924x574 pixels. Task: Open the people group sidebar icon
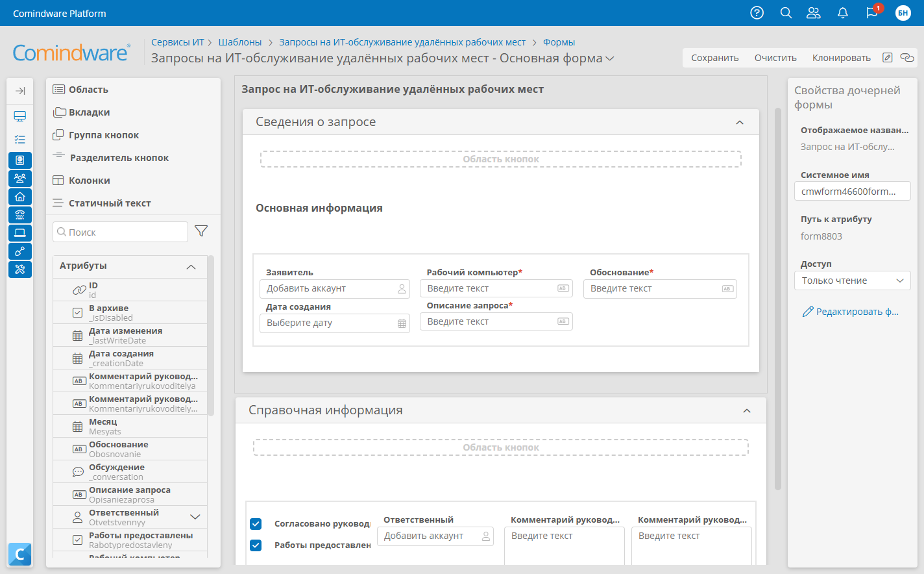coord(20,179)
